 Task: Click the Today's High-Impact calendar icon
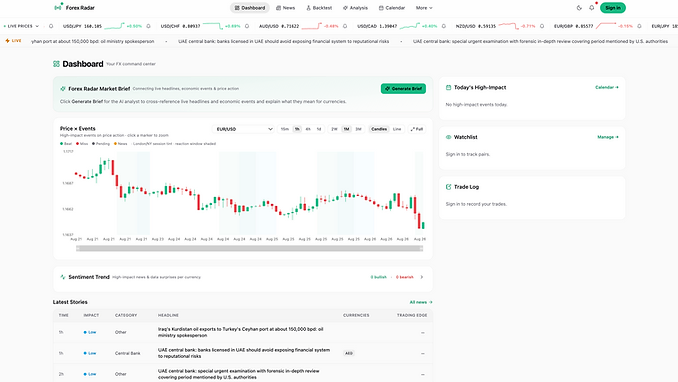coord(448,87)
